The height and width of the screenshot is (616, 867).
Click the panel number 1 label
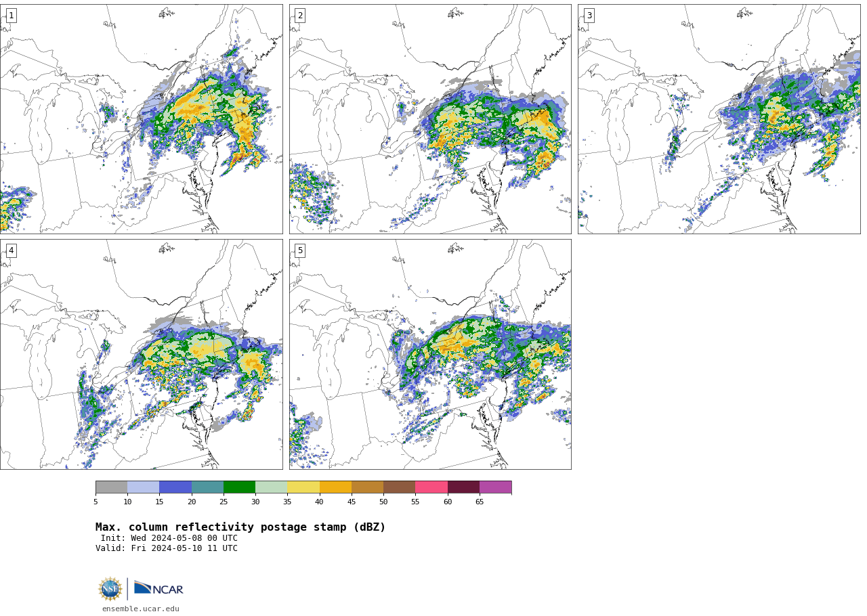tap(11, 16)
